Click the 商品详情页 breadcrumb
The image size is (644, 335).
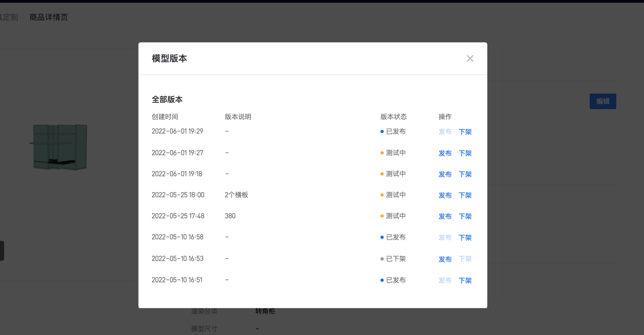(48, 17)
